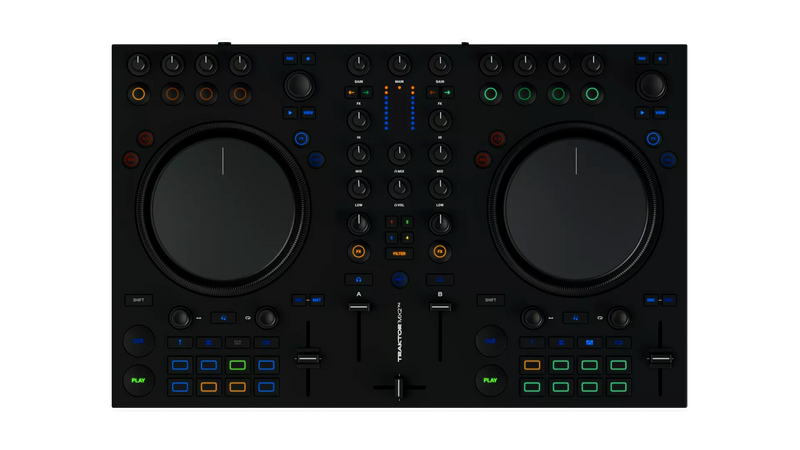Hit the green pad on left deck
This screenshot has width=800, height=450.
point(237,365)
